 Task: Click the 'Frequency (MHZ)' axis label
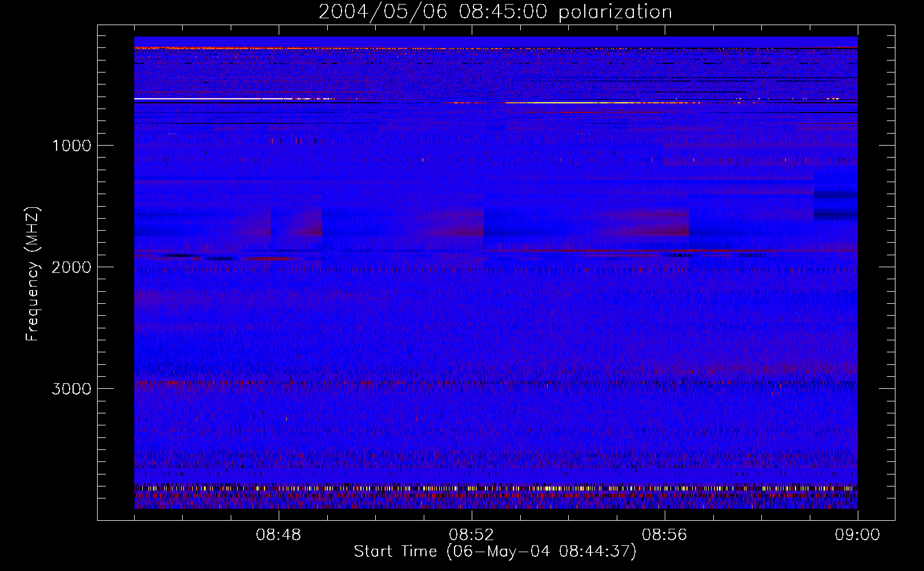click(33, 274)
